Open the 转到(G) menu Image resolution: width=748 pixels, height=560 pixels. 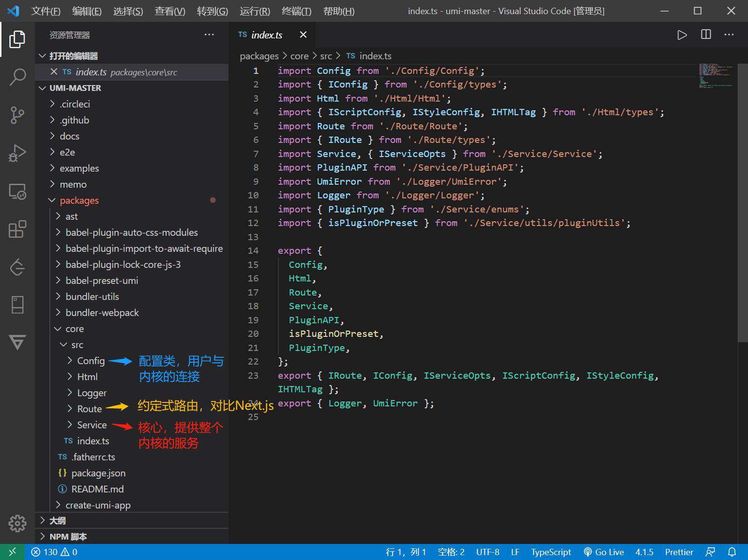(x=212, y=11)
